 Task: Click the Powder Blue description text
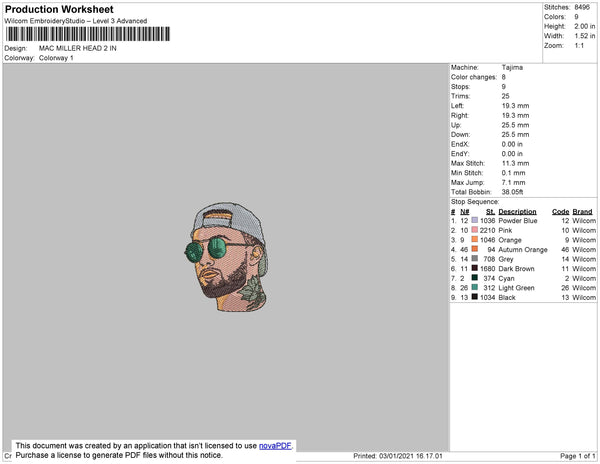pyautogui.click(x=518, y=221)
